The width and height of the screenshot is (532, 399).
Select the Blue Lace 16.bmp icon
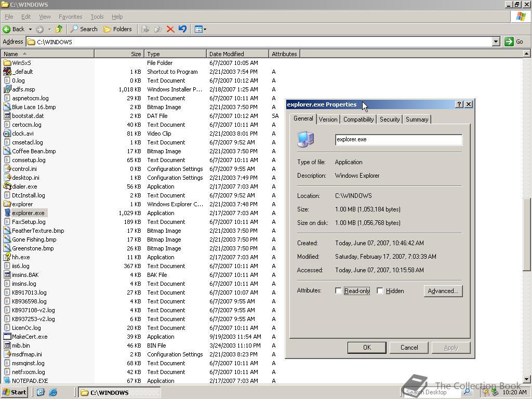7,107
